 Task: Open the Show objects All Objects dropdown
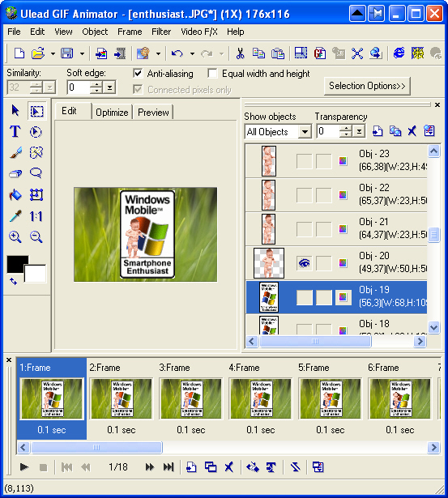click(x=305, y=131)
